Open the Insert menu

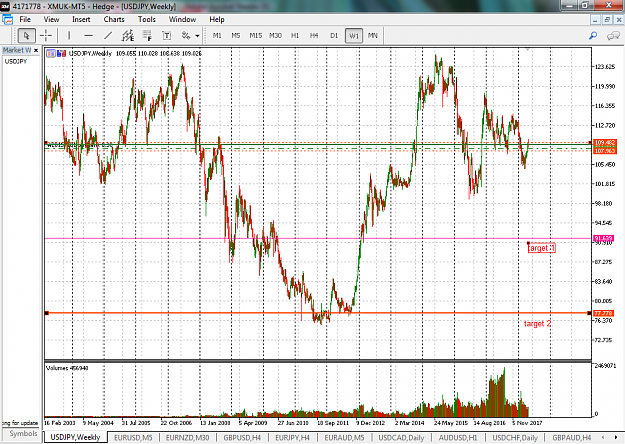click(x=81, y=19)
